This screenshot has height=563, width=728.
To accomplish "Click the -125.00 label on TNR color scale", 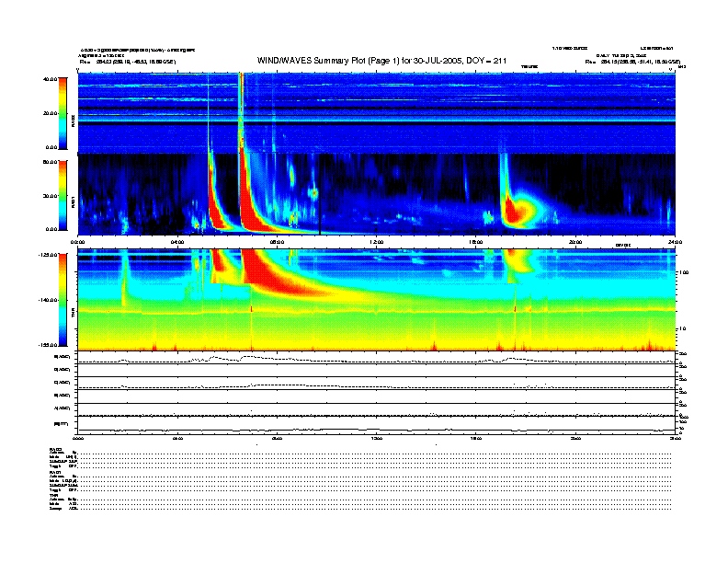I will click(x=48, y=255).
